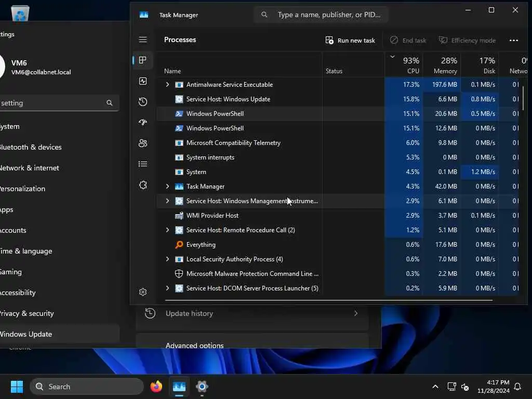This screenshot has width=532, height=399.
Task: Expand Local Security Authority Process row
Action: click(x=167, y=259)
